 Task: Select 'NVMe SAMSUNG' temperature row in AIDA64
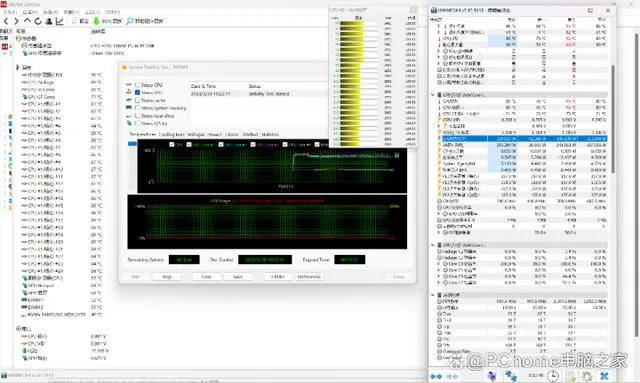point(53,315)
